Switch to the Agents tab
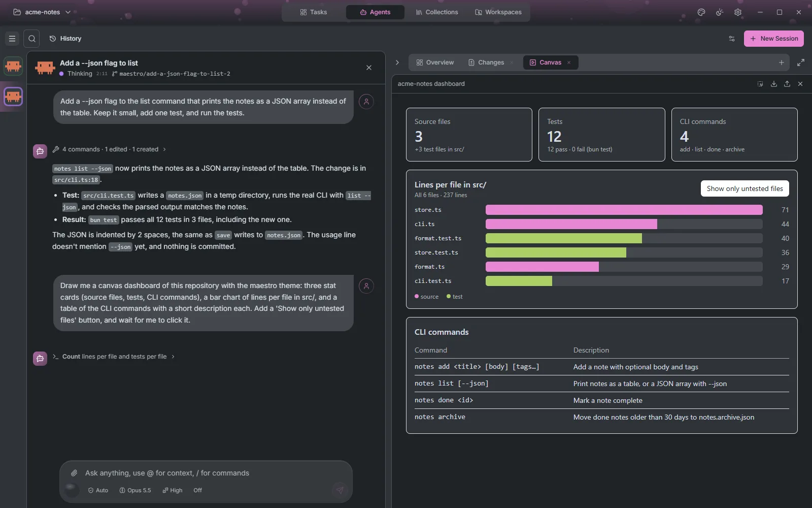Viewport: 812px width, 508px height. coord(375,12)
